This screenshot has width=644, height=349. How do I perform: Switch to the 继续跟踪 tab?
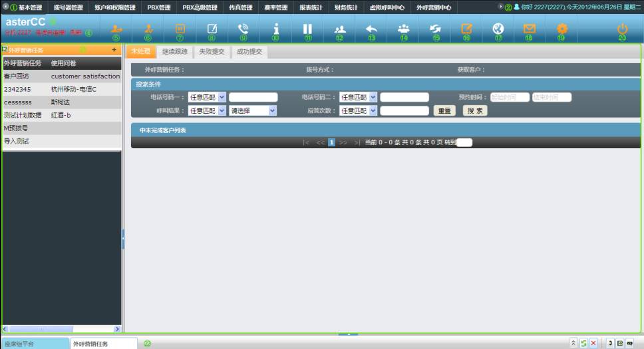[175, 52]
